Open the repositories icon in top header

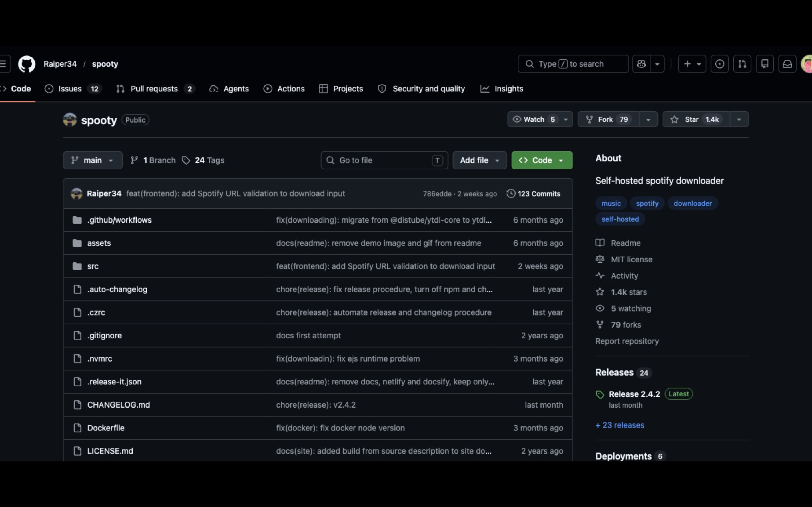[765, 64]
